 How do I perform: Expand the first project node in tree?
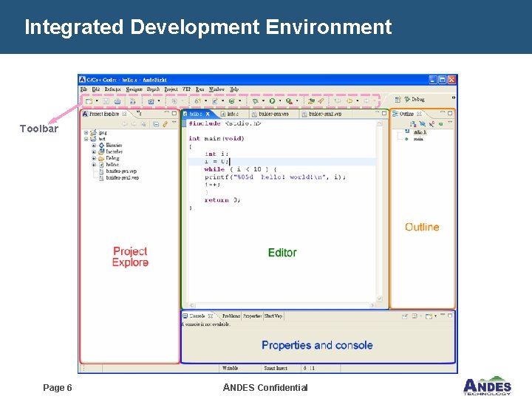[x=86, y=133]
